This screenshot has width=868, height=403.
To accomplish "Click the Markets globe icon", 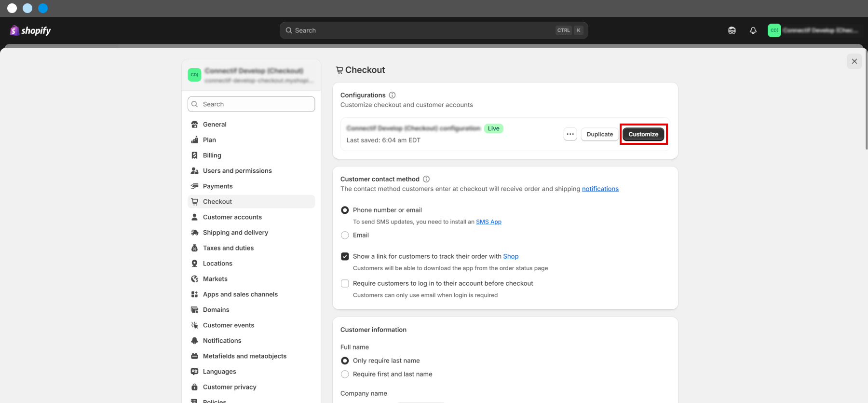I will pos(194,279).
